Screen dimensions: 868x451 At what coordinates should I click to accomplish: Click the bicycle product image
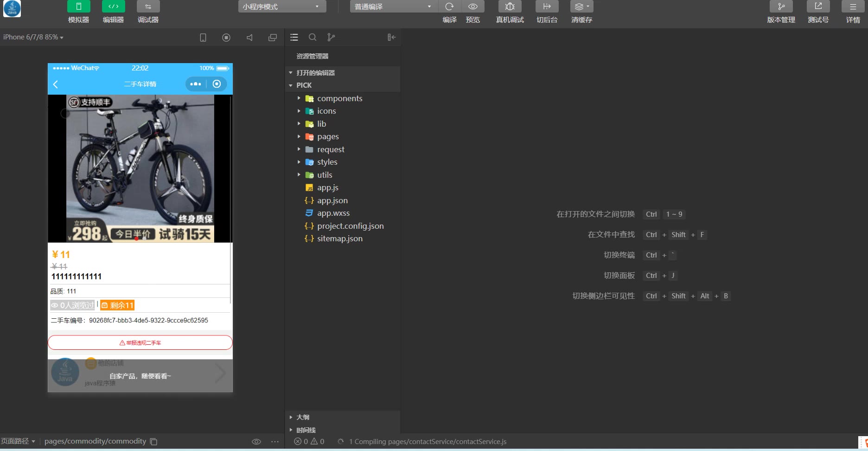pyautogui.click(x=140, y=168)
